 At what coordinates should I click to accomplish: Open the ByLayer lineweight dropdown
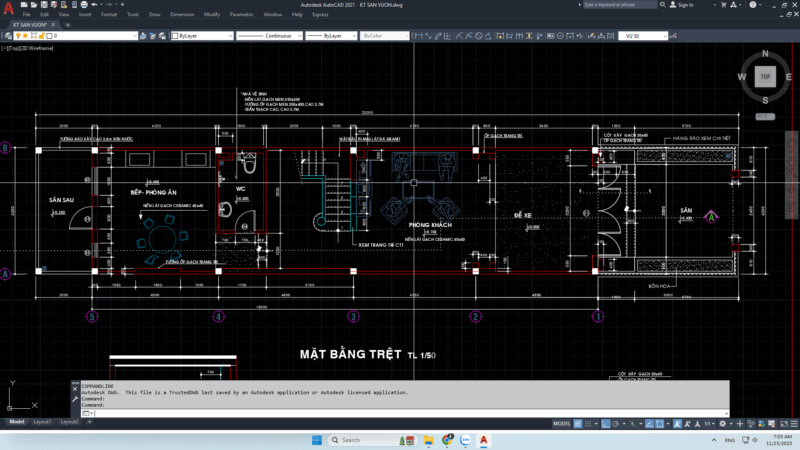351,36
